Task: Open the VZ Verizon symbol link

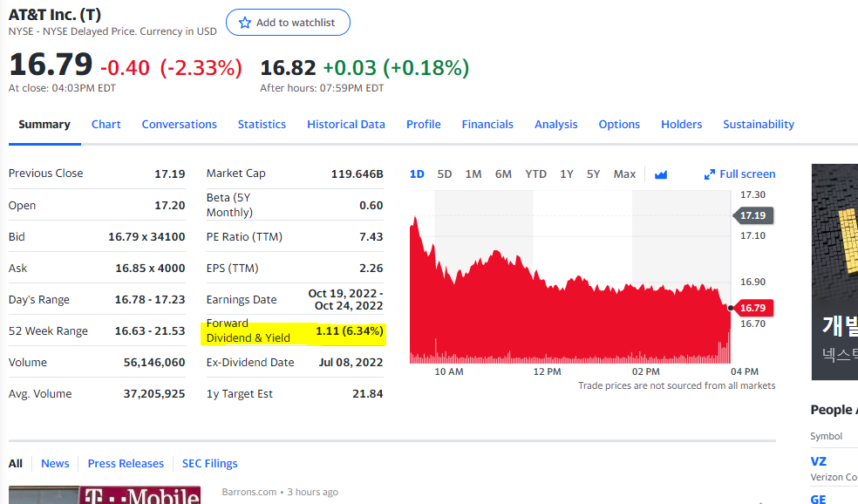Action: pyautogui.click(x=818, y=461)
